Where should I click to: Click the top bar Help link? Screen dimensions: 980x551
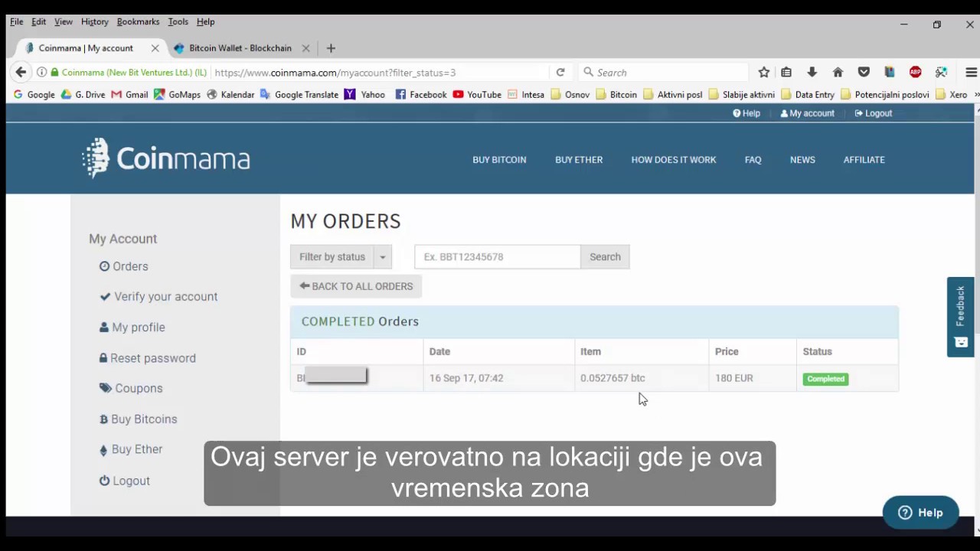pyautogui.click(x=746, y=113)
